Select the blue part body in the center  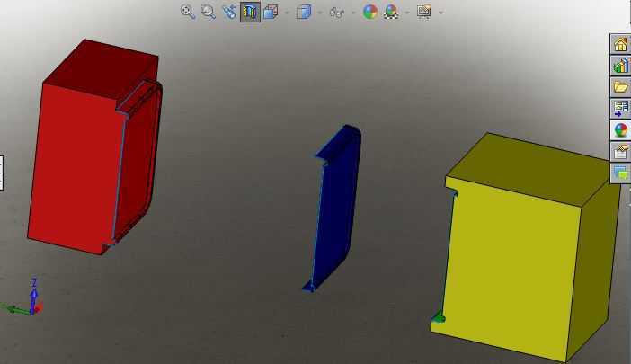(x=336, y=209)
